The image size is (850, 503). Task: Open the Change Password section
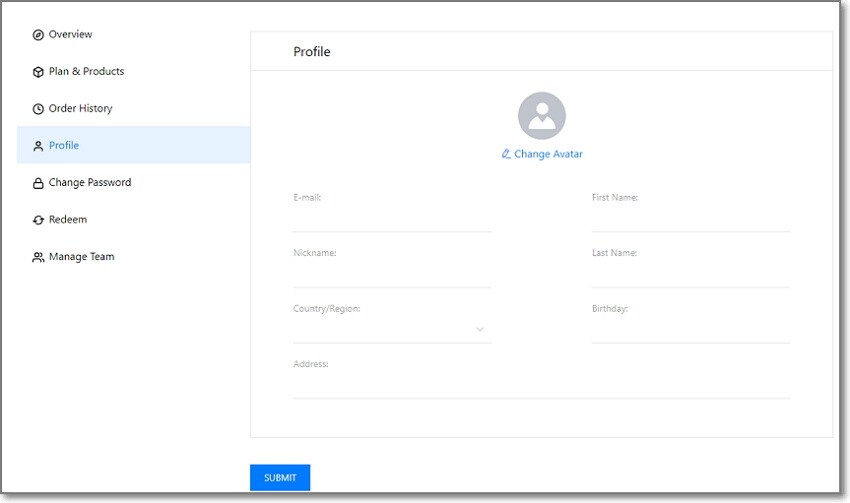pyautogui.click(x=90, y=183)
